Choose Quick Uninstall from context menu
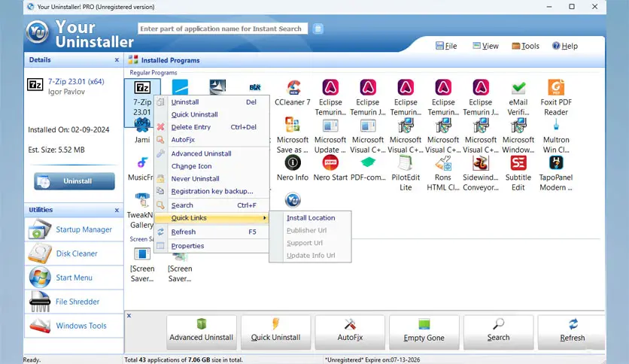629x364 pixels. tap(212, 114)
